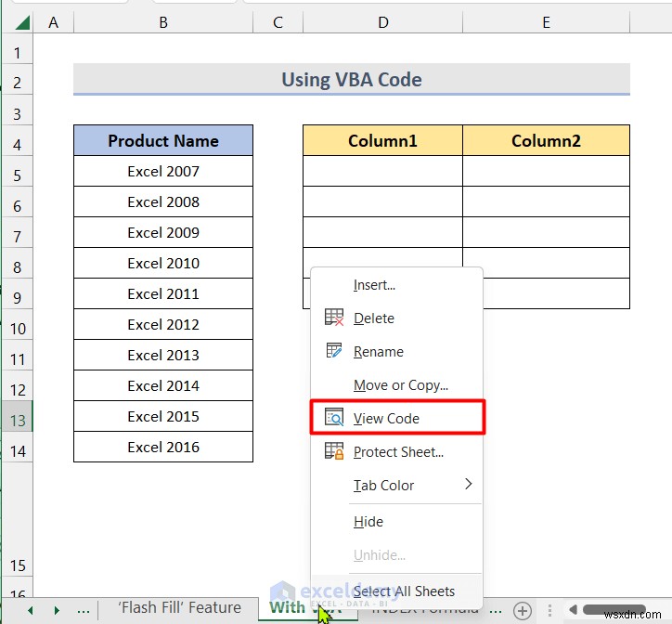Image resolution: width=672 pixels, height=624 pixels.
Task: Select column D header
Action: coord(382,22)
